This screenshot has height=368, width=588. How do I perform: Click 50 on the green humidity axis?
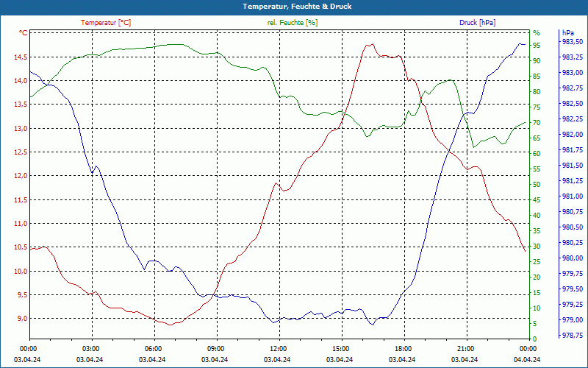tap(537, 185)
